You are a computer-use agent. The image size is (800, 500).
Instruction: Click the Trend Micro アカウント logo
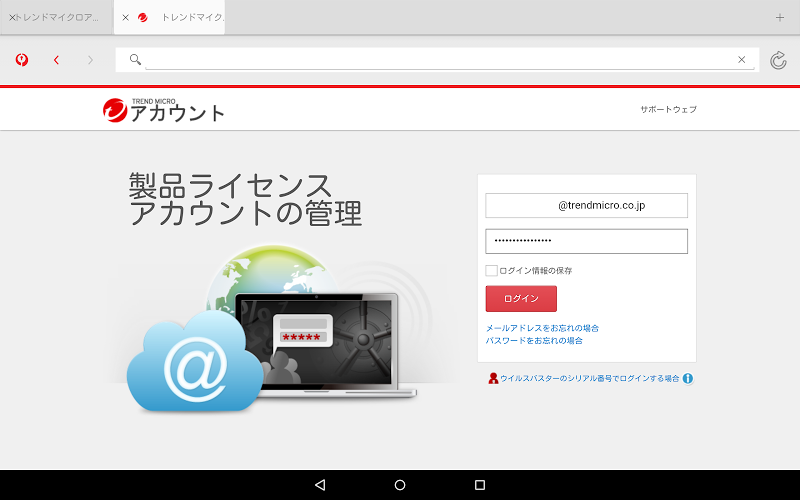(163, 110)
